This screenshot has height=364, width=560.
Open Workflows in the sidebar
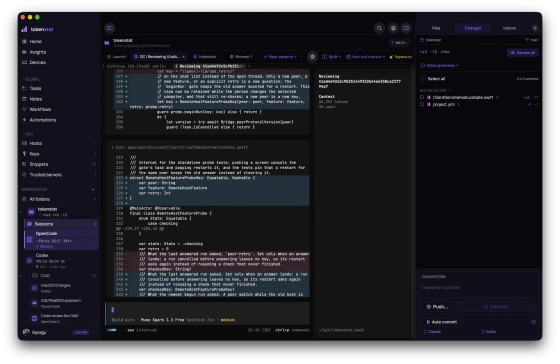tap(40, 109)
